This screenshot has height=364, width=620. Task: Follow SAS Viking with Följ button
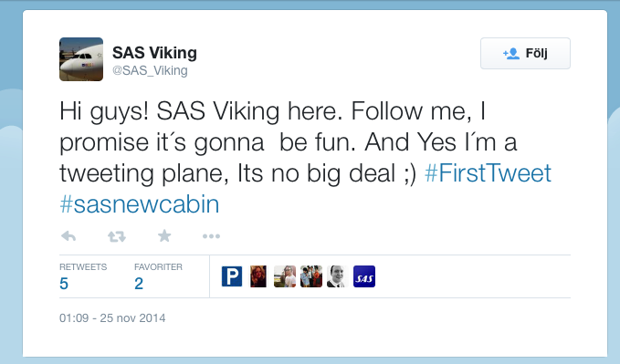click(525, 53)
